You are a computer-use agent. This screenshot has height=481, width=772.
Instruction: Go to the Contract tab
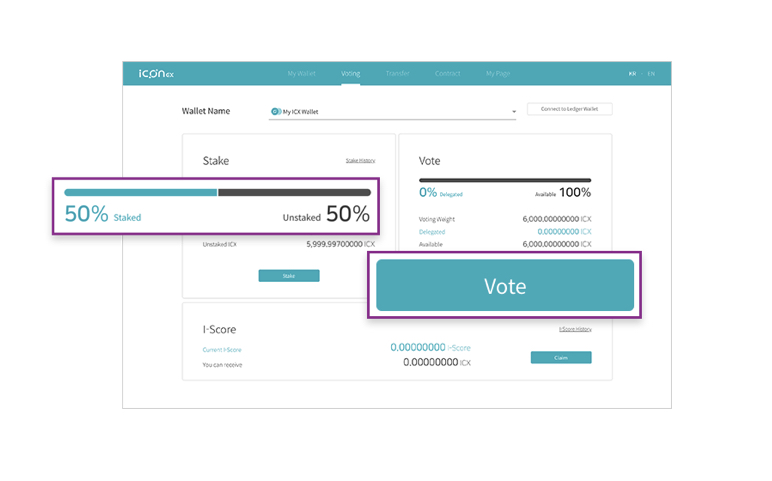coord(448,73)
